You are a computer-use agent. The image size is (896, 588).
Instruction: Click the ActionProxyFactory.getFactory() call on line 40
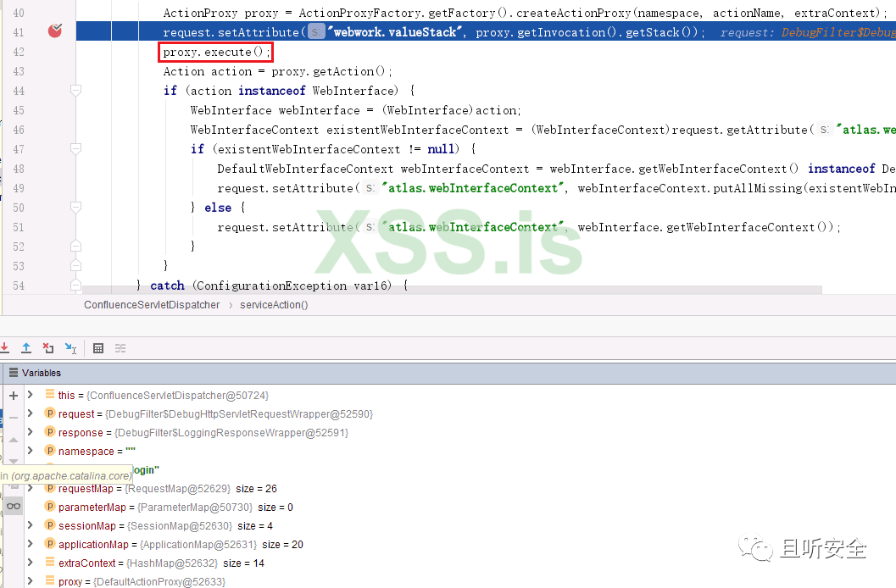tap(404, 13)
